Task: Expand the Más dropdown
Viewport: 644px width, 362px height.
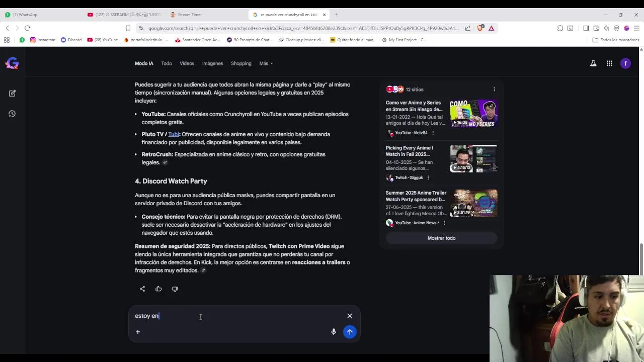Action: (266, 63)
